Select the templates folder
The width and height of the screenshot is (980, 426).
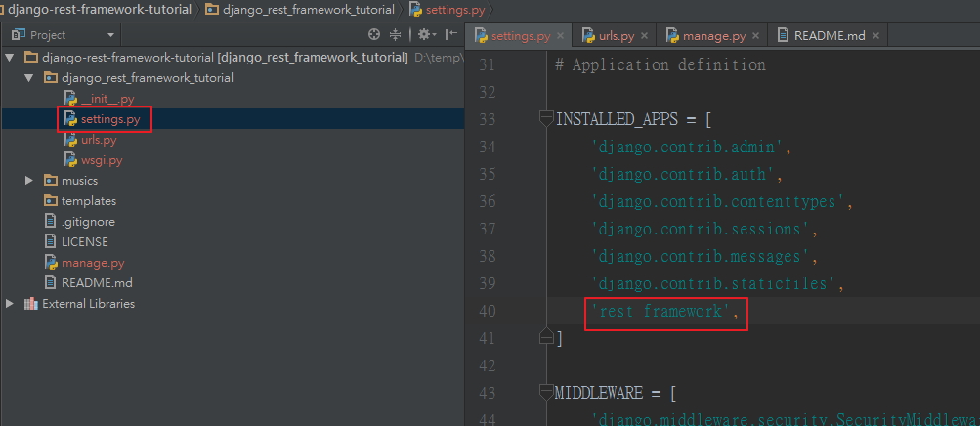[x=89, y=201]
